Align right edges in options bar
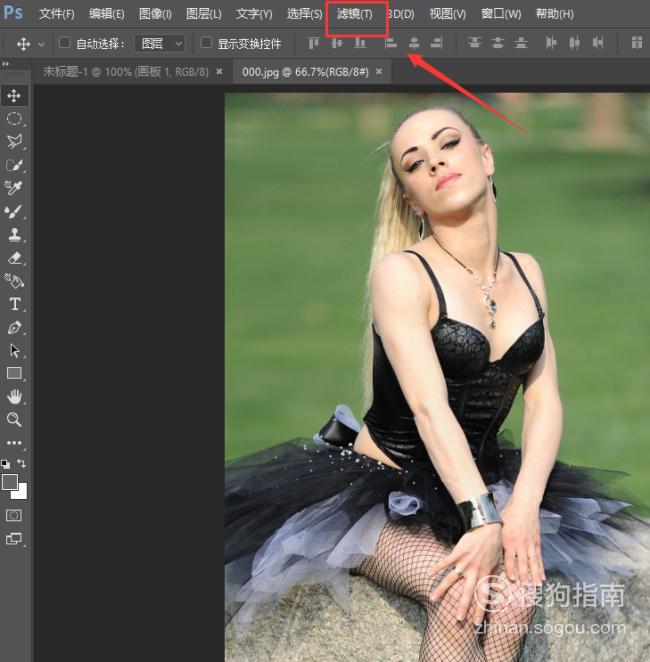 point(436,43)
